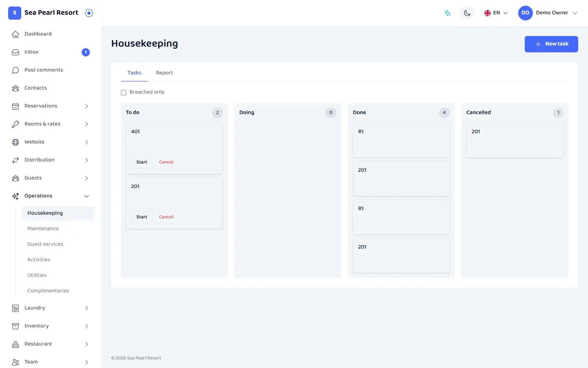The height and width of the screenshot is (368, 588).
Task: Open the Inbox tray icon
Action: (x=16, y=52)
